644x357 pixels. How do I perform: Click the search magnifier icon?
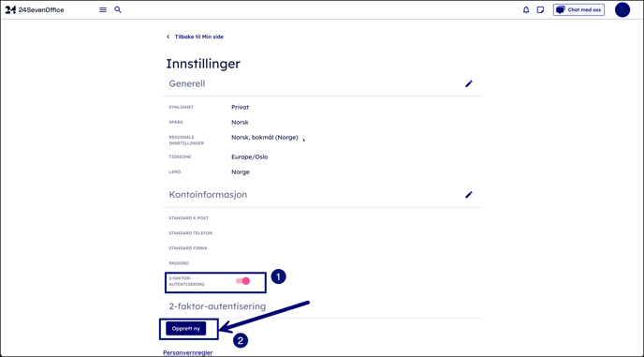coord(118,10)
